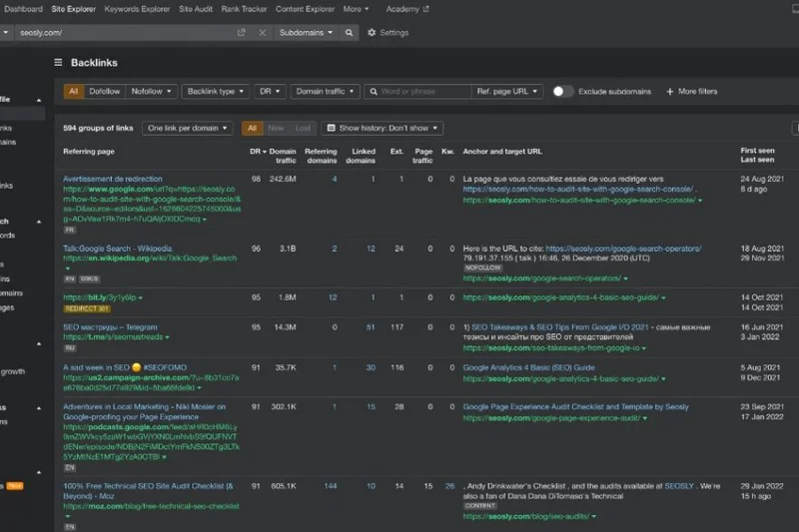
Task: Select the All link-type filter button
Action: tap(73, 91)
